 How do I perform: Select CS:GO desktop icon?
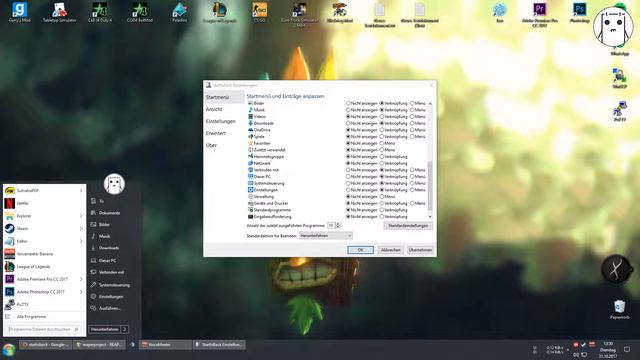[260, 12]
